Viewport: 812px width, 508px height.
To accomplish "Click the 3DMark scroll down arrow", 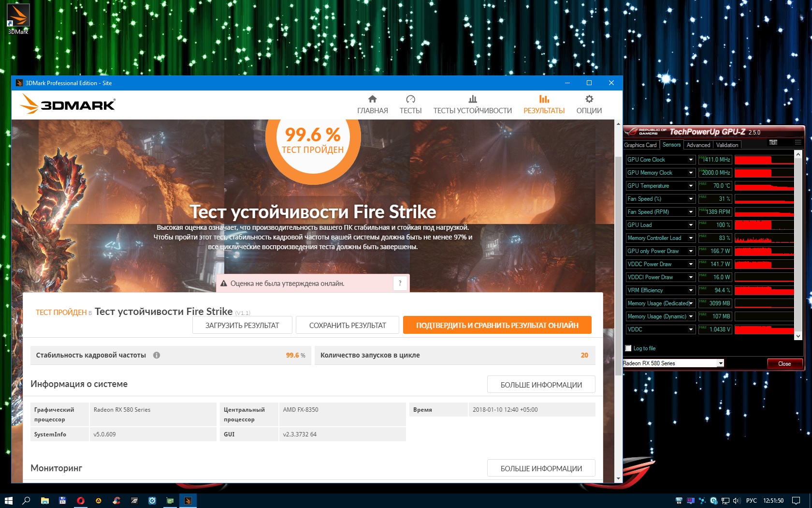I will click(x=618, y=478).
